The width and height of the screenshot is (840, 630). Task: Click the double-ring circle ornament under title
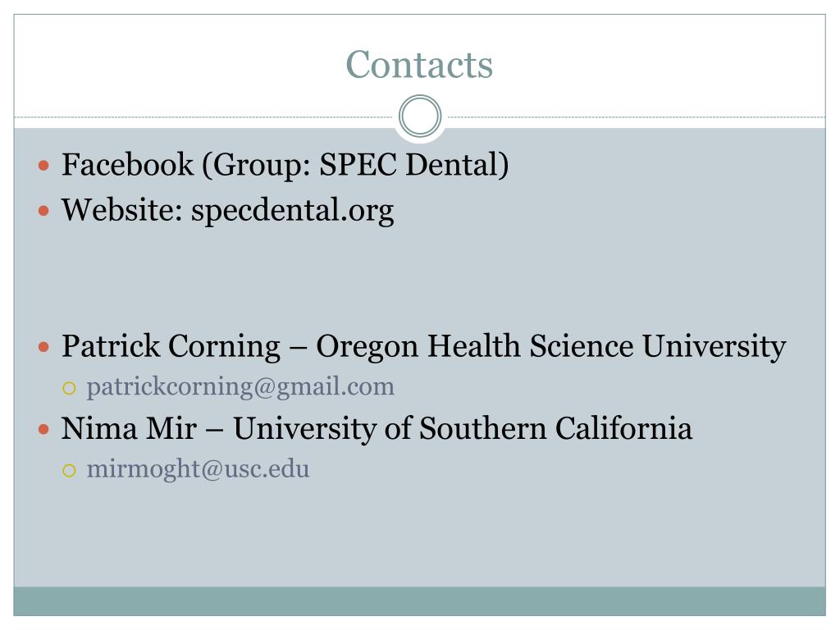pyautogui.click(x=420, y=116)
